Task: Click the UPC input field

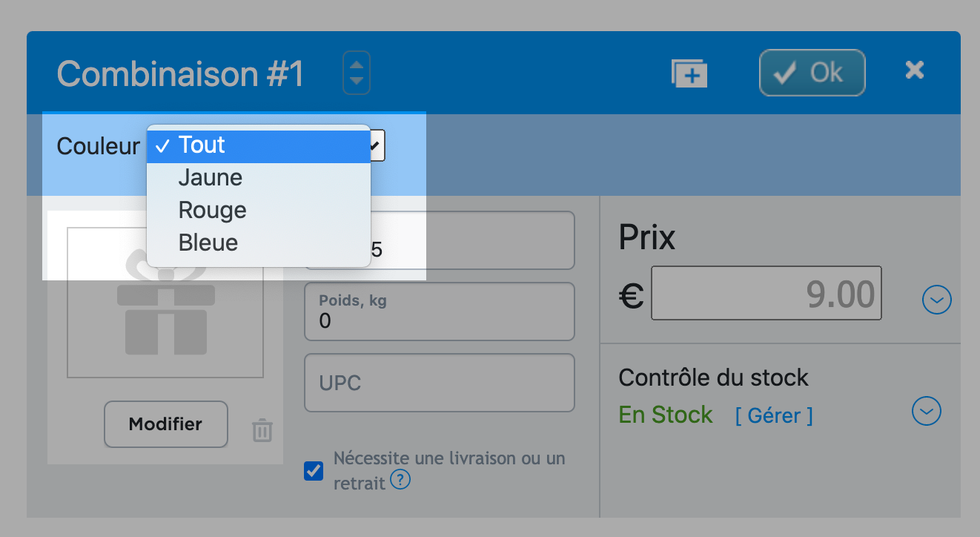Action: [439, 383]
